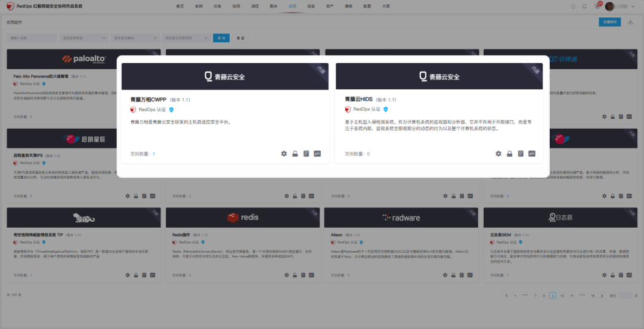
Task: Click the 批量解锁 button
Action: [x=609, y=22]
